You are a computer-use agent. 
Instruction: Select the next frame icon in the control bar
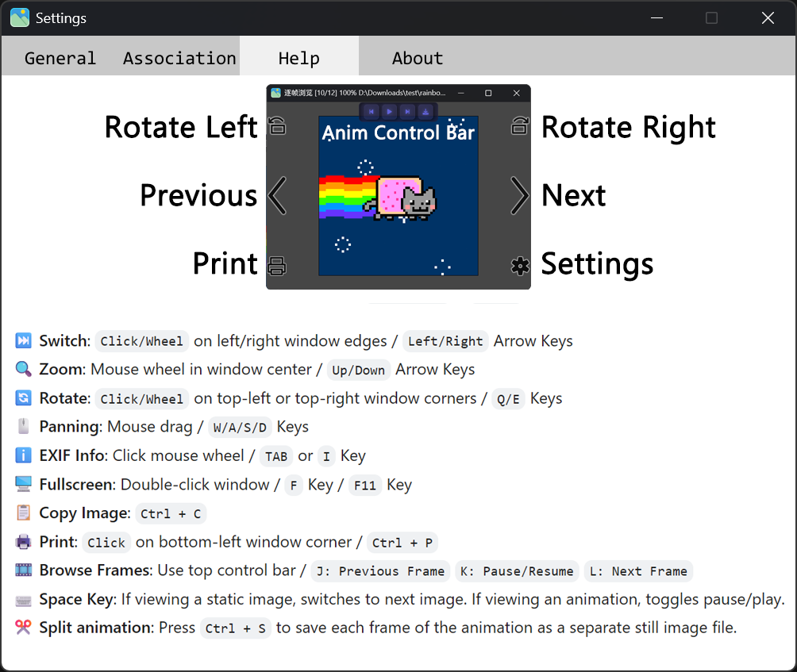pos(407,111)
